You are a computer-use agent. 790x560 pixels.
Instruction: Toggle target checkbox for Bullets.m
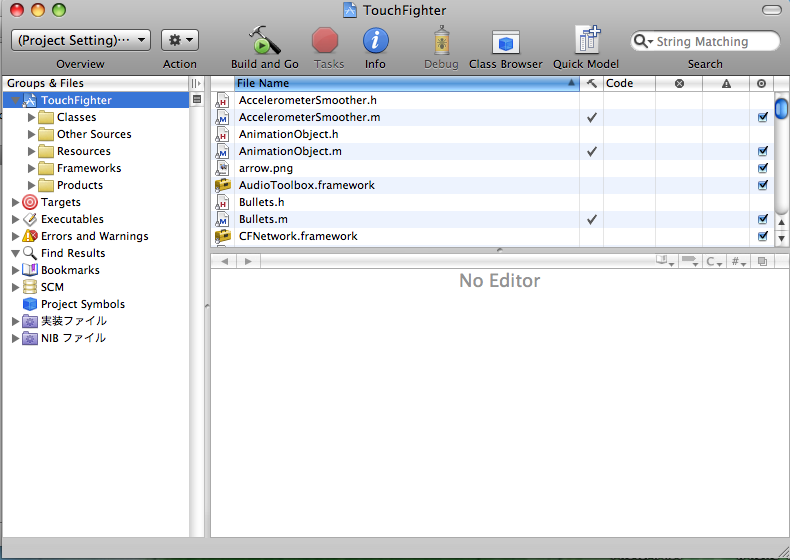coord(763,219)
